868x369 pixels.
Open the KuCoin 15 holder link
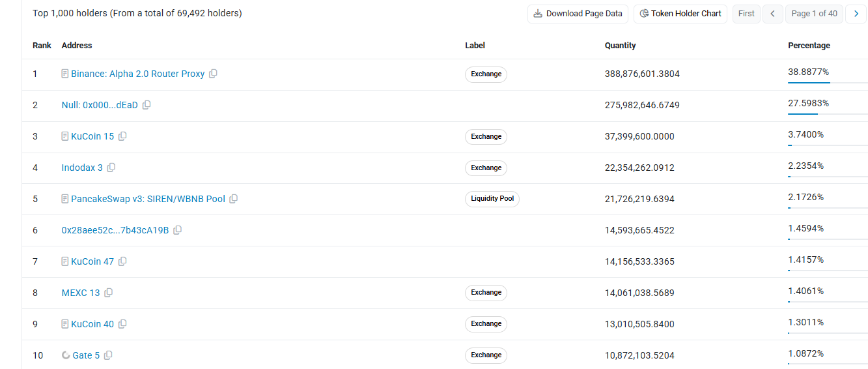tap(92, 136)
